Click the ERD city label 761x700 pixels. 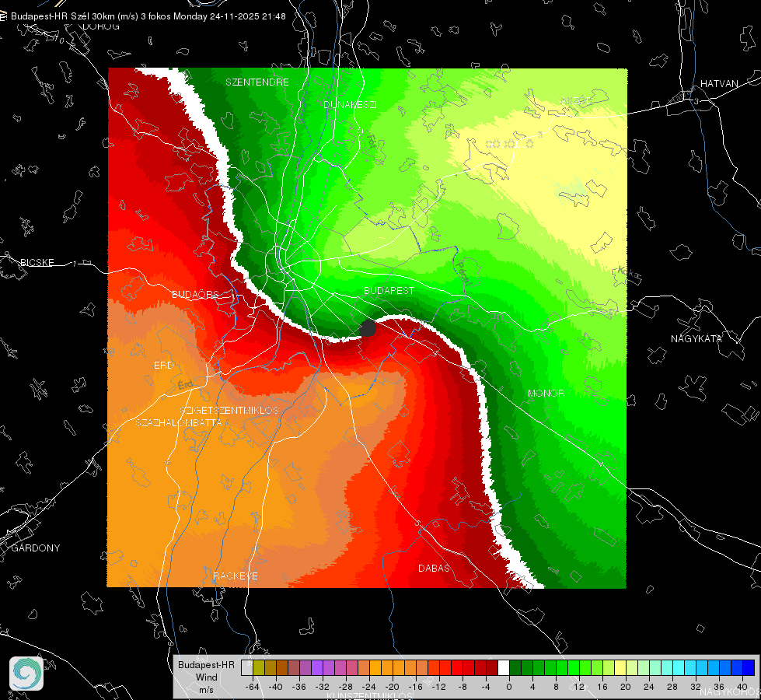[163, 366]
